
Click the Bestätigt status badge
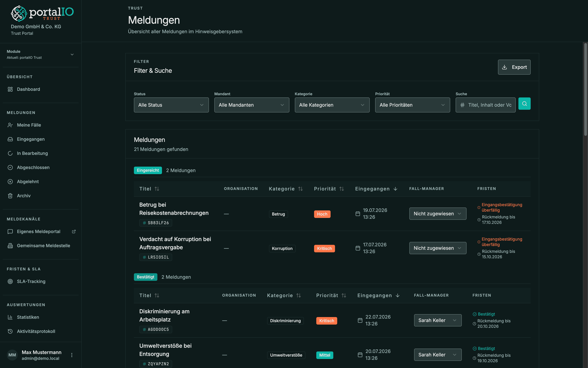click(x=145, y=277)
